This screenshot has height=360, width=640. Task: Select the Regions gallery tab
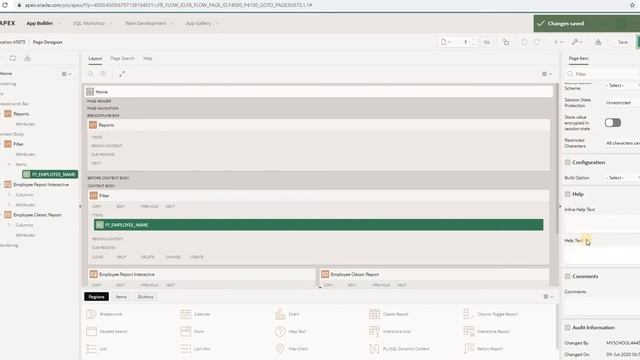tap(96, 297)
